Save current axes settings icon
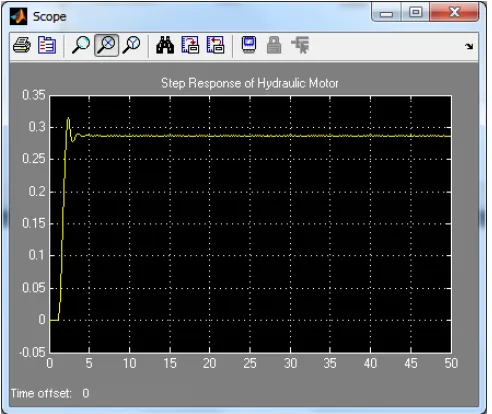Screen dimensions: 492x414 (x=190, y=45)
